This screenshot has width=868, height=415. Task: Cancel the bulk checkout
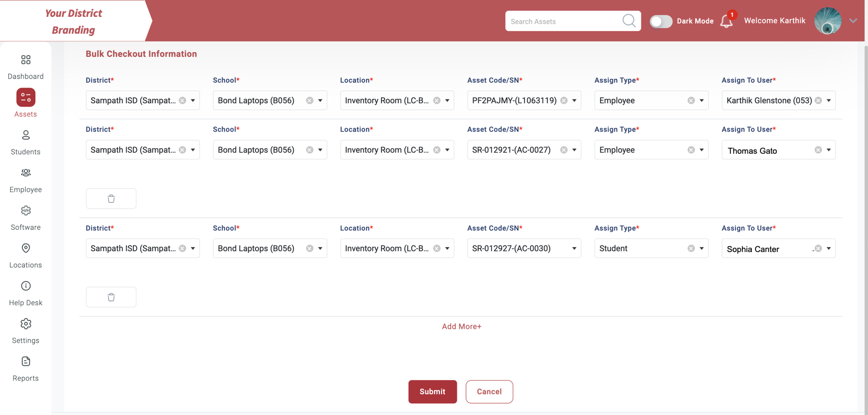489,392
